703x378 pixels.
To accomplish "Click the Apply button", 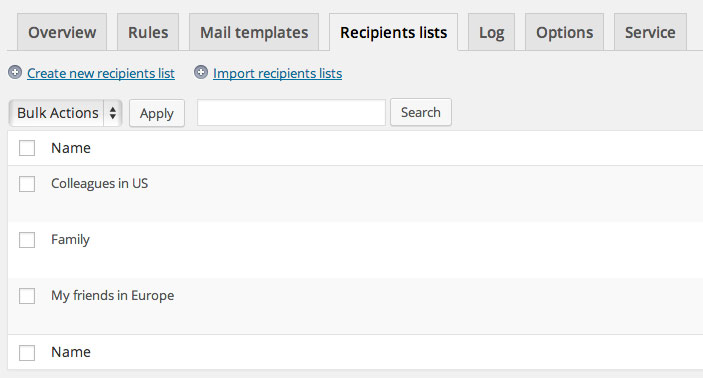I will 156,113.
